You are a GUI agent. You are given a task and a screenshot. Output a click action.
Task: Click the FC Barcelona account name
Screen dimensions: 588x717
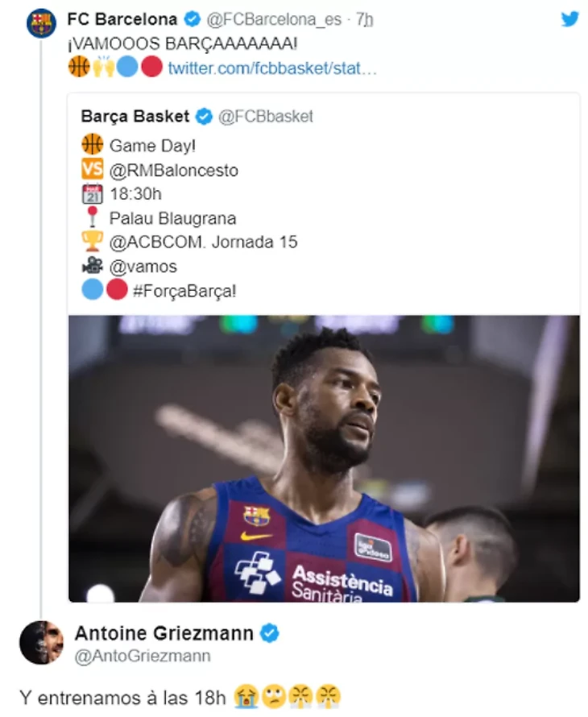[122, 19]
